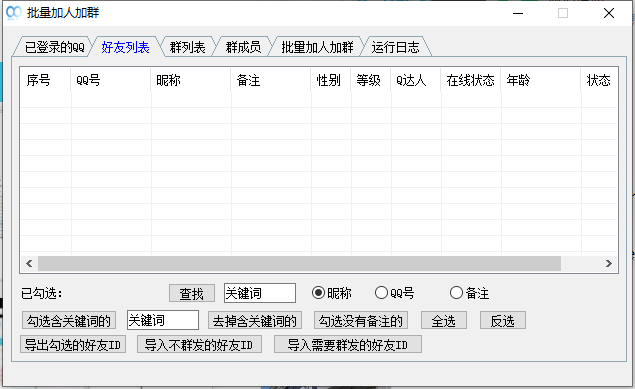This screenshot has height=389, width=635.
Task: View the 运行日志 tab
Action: 395,47
